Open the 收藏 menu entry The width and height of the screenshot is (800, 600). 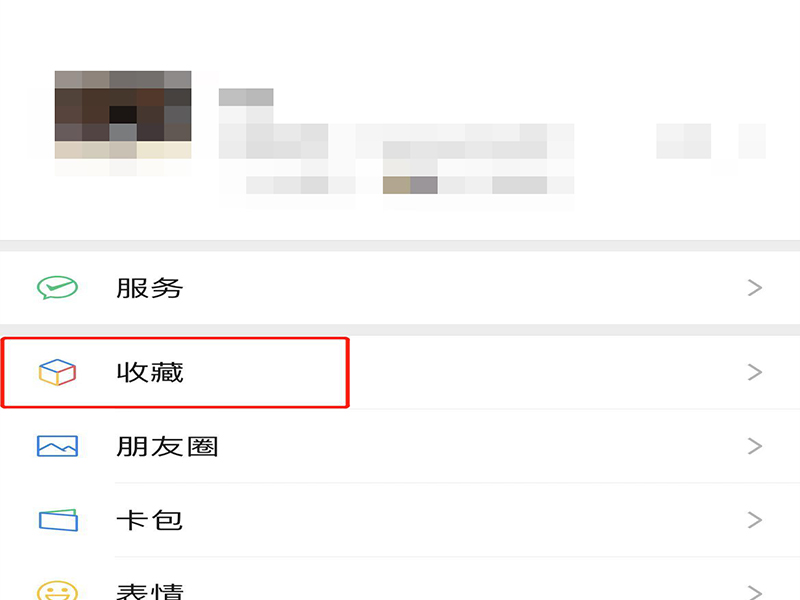(400, 372)
